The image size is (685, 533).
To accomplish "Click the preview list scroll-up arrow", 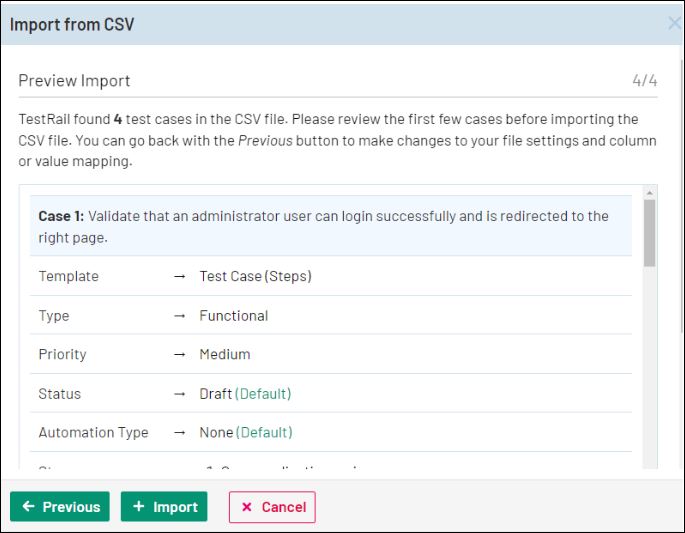I will (x=650, y=193).
